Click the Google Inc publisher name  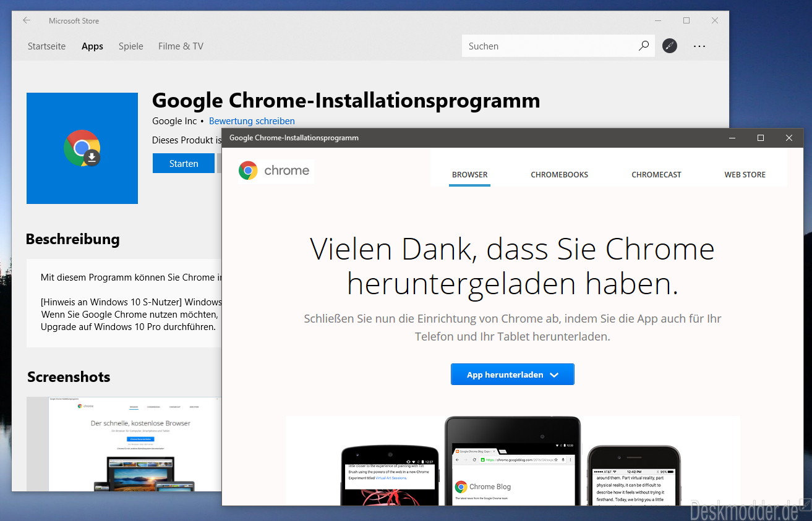(x=174, y=121)
